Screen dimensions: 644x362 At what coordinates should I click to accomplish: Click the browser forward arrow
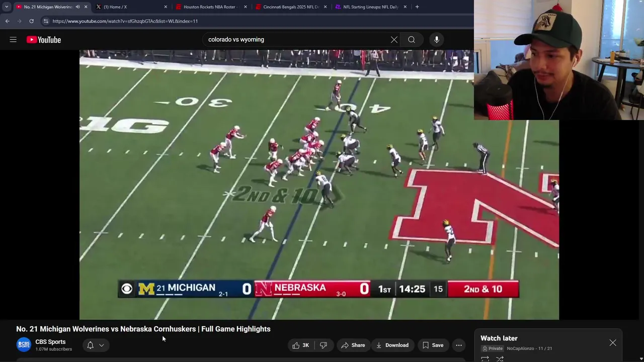point(19,21)
